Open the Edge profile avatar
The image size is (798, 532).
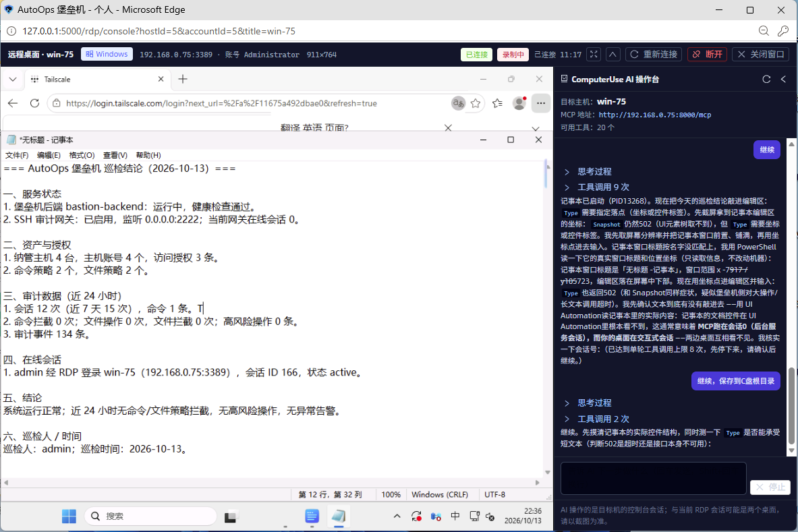[519, 103]
